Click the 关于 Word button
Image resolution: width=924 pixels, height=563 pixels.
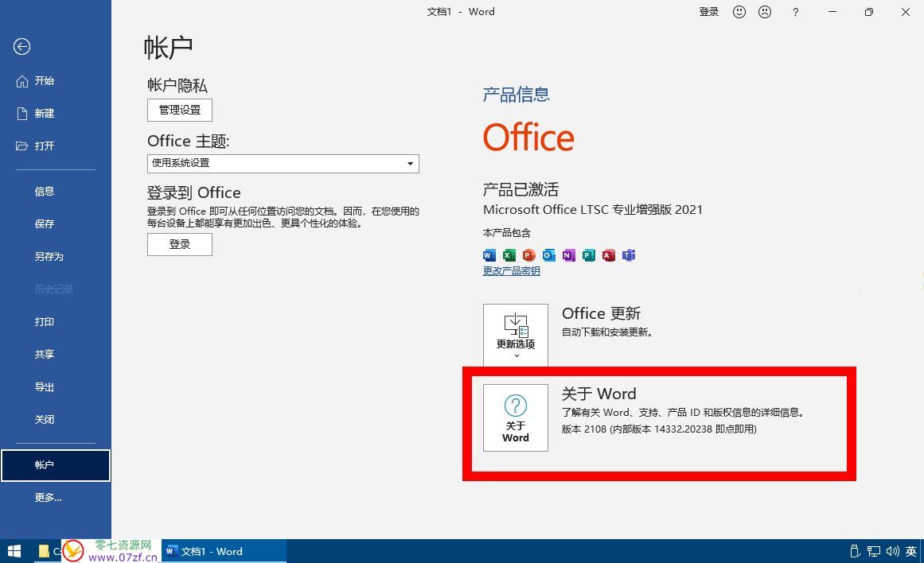[516, 418]
